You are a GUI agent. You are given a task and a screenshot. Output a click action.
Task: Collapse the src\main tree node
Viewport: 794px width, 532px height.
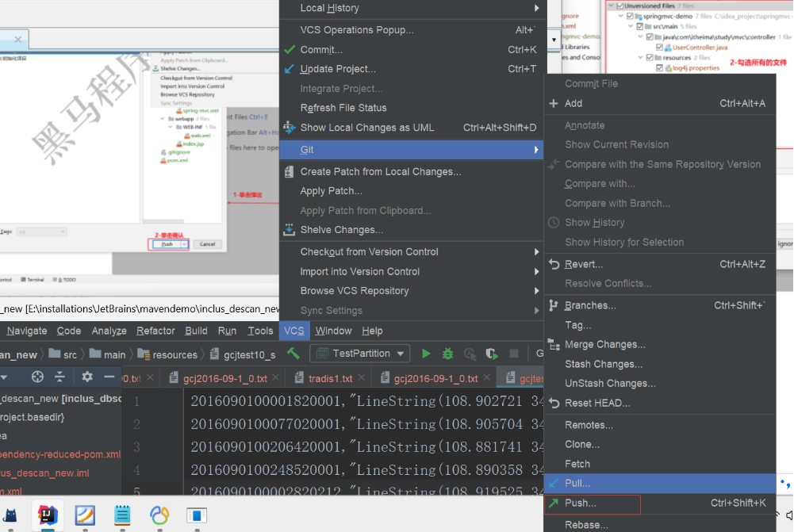coord(631,26)
